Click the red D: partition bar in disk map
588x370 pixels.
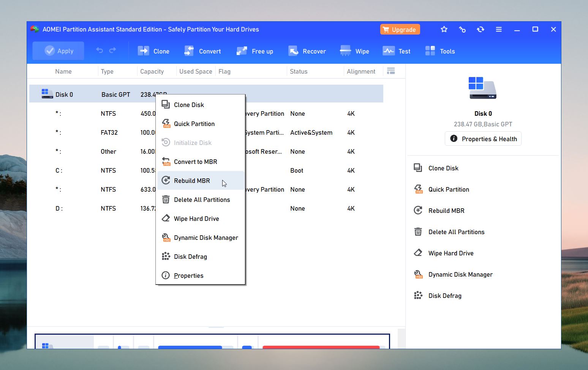pos(321,347)
